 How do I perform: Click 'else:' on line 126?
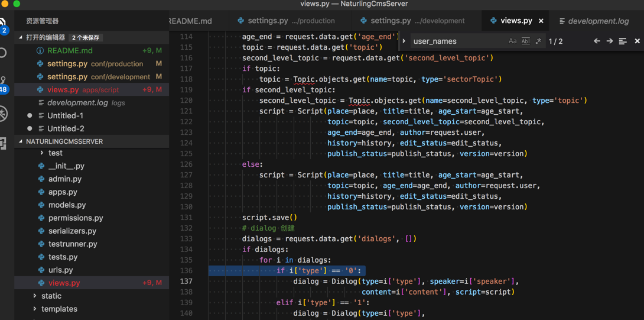coord(252,164)
